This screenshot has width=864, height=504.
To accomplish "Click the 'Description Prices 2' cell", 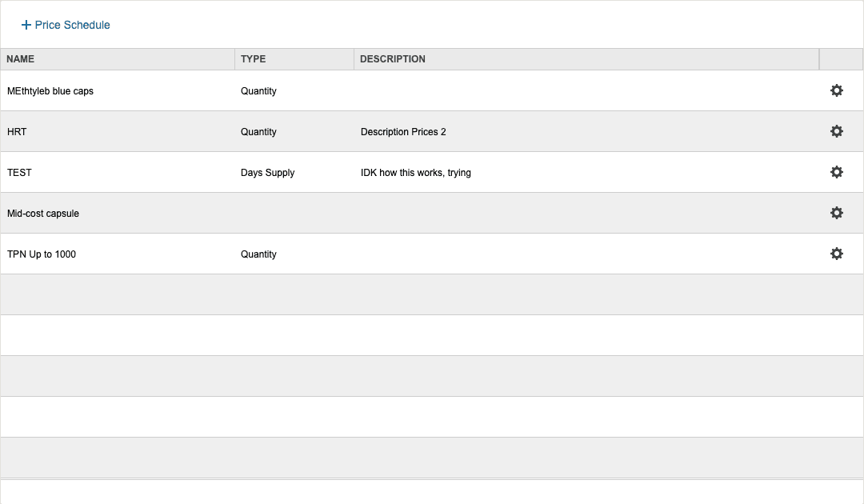I will tap(403, 132).
